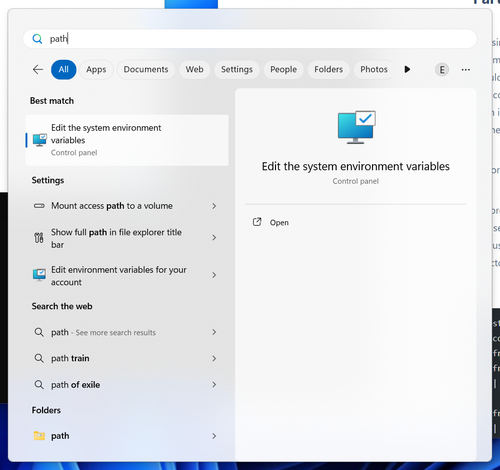The height and width of the screenshot is (470, 500).
Task: Switch to the Settings filter tab
Action: pos(237,69)
